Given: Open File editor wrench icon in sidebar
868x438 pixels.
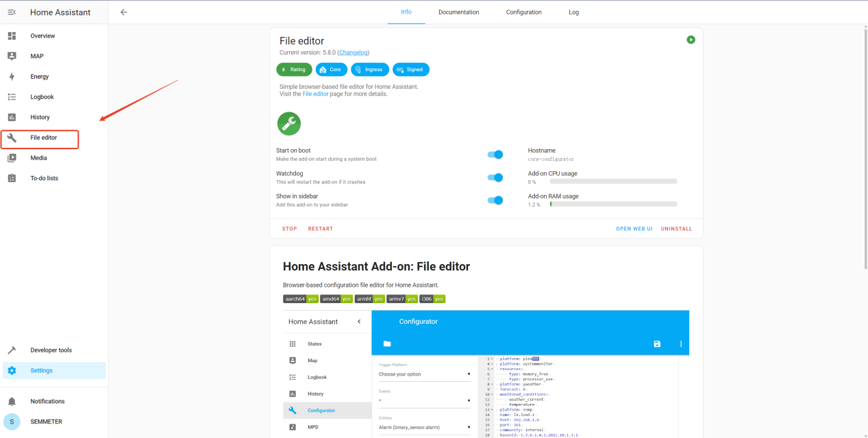Looking at the screenshot, I should point(12,138).
